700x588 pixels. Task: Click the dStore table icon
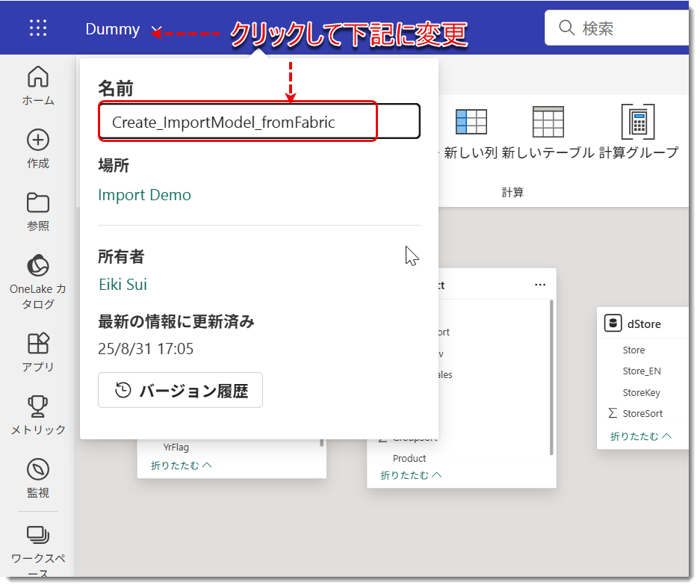(x=613, y=324)
